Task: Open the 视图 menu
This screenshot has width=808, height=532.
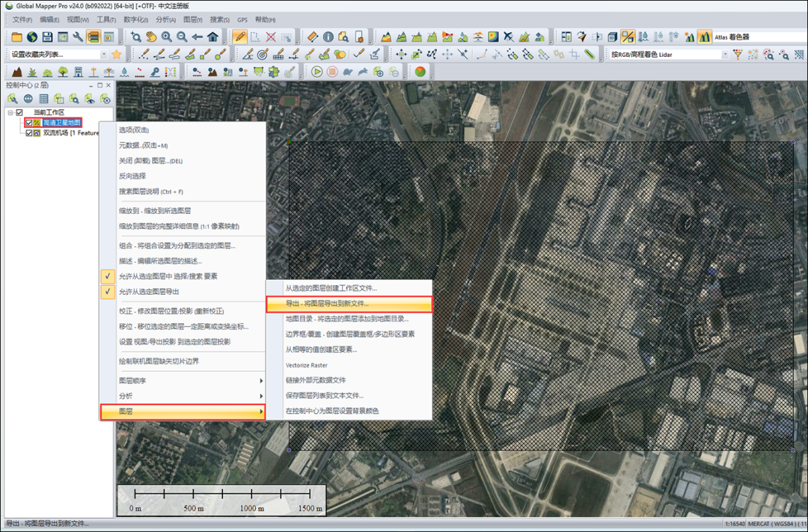Action: [x=78, y=19]
